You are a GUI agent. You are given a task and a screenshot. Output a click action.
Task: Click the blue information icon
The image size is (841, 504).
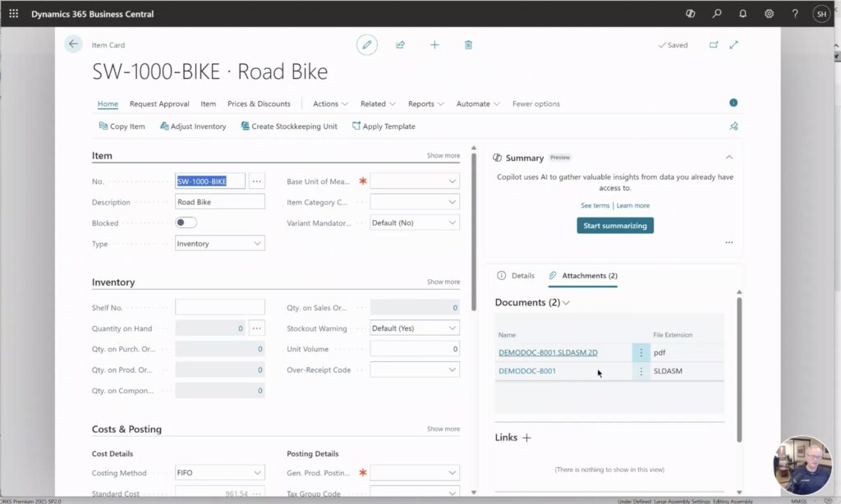pyautogui.click(x=733, y=103)
